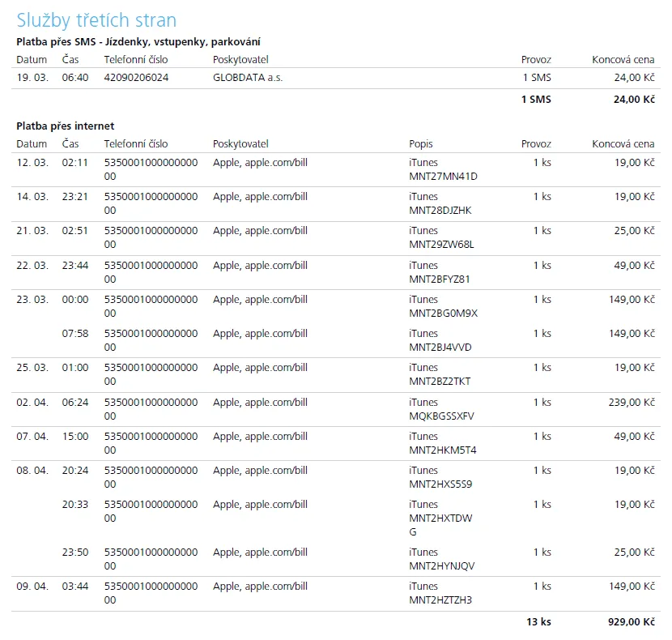Click the 'Platba přes internet' section title
The height and width of the screenshot is (640, 672).
[x=66, y=126]
